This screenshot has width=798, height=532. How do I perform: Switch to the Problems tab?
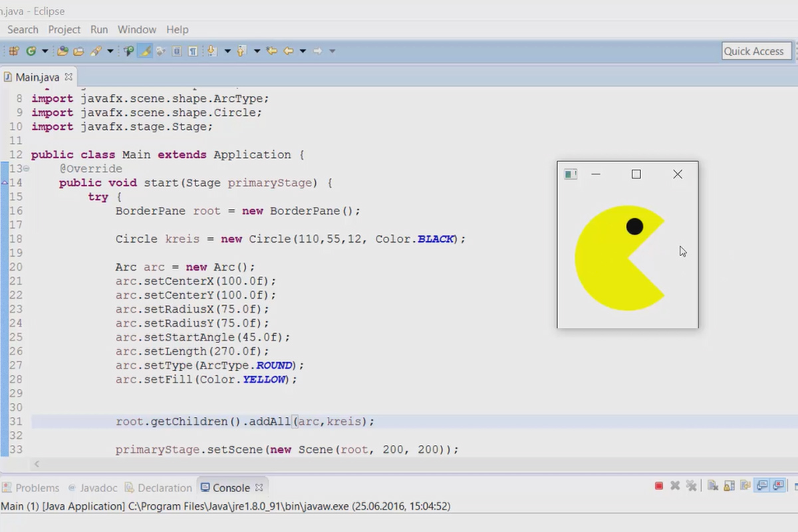click(x=31, y=488)
